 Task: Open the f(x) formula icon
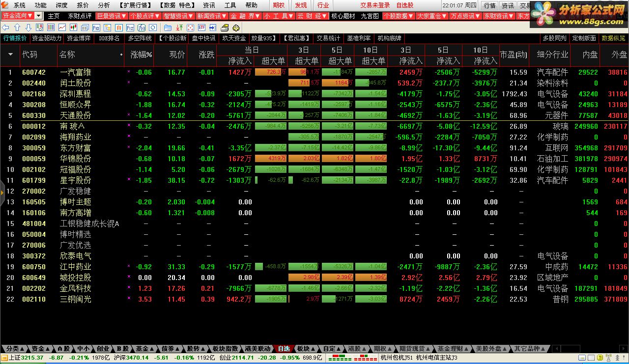142,28
